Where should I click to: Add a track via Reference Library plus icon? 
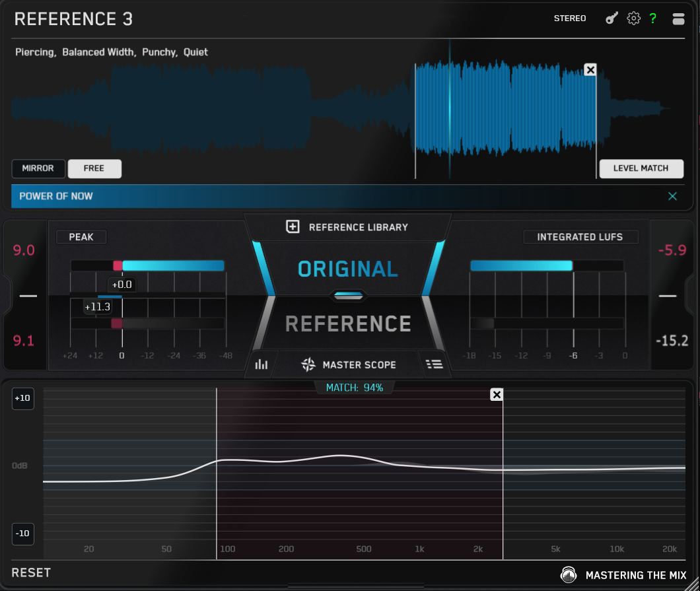(293, 226)
